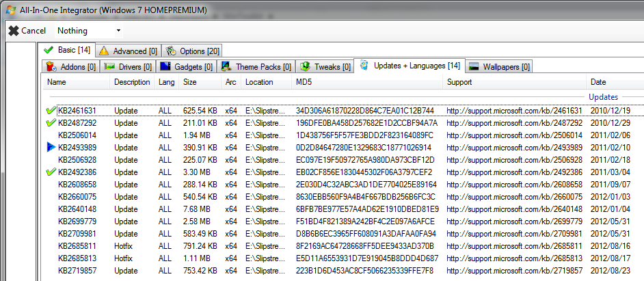Click the support link for kb/2719857
Image resolution: width=644 pixels, height=281 pixels.
(514, 271)
